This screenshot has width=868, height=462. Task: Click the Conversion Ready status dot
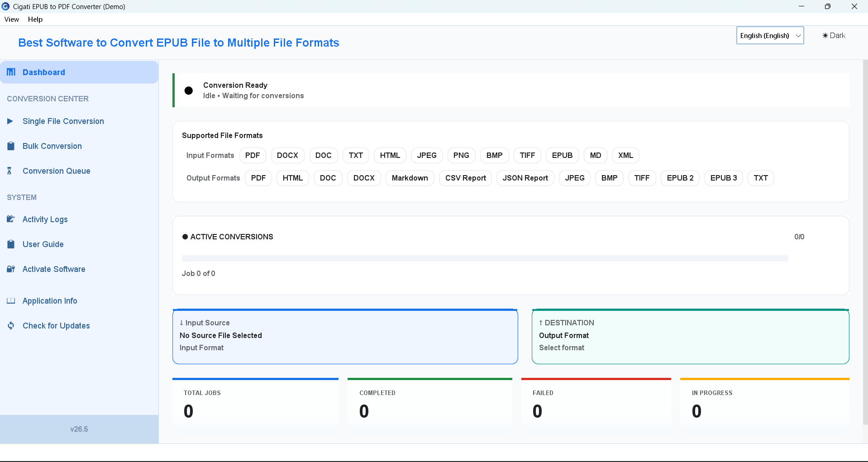(x=189, y=90)
